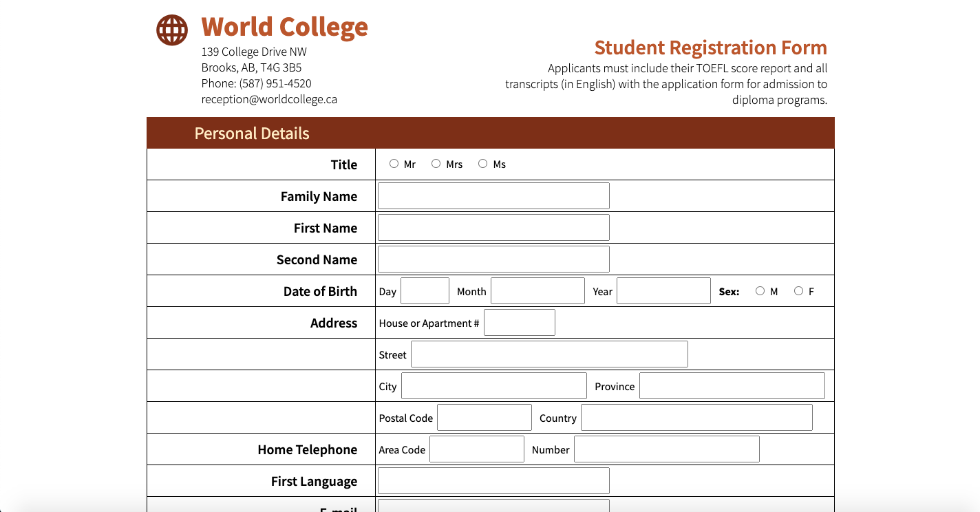Viewport: 980px width, 512px height.
Task: Click the House or Apartment number field
Action: (x=519, y=322)
